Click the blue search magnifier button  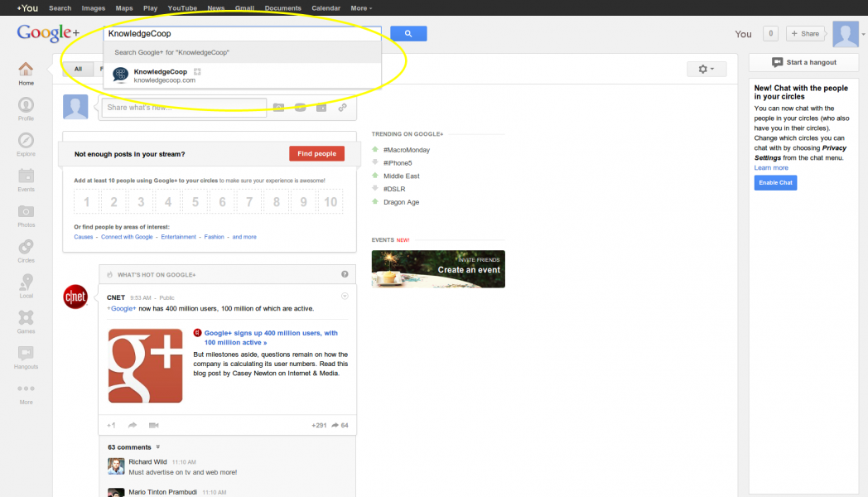point(408,34)
